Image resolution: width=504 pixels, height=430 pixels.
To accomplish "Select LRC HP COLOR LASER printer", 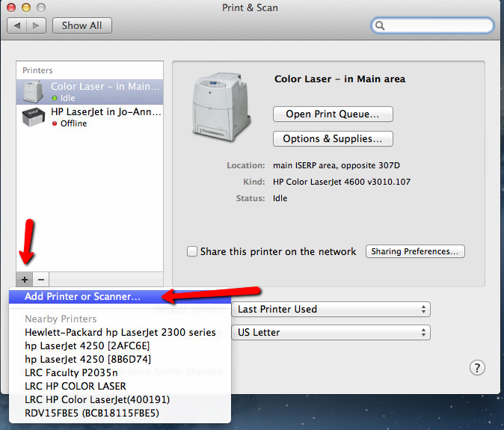I will (x=120, y=387).
